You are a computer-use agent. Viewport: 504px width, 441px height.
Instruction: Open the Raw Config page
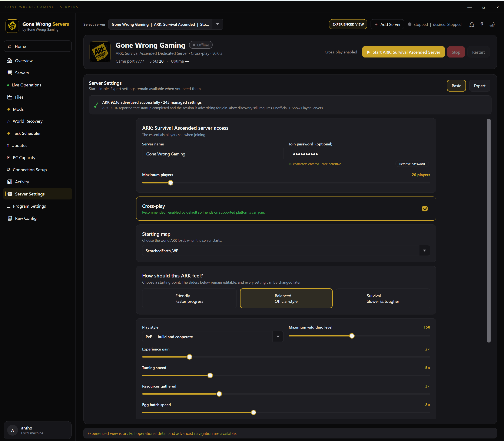38,218
